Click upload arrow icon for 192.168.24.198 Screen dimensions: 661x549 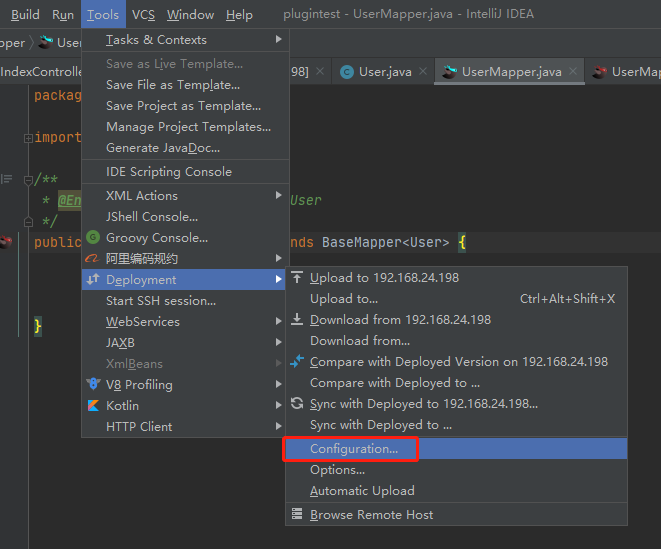click(297, 277)
